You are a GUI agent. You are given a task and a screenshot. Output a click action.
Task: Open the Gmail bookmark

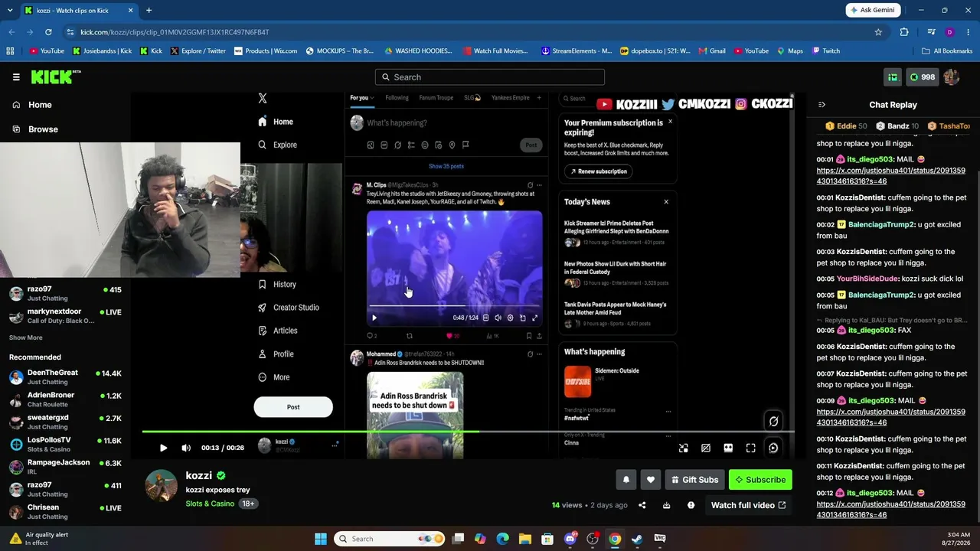[712, 51]
